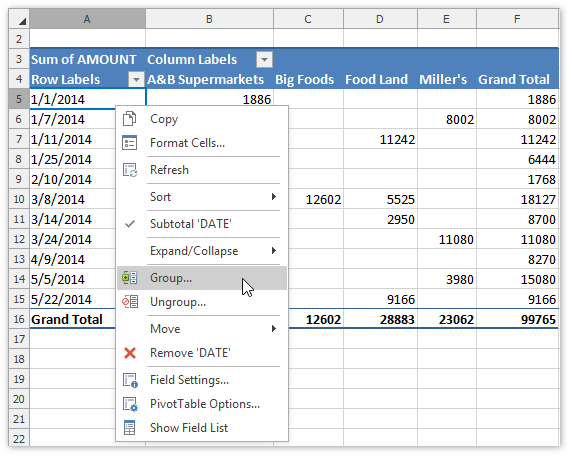
Task: Toggle the Subtotal 'DATE' checkmark
Action: pos(130,224)
